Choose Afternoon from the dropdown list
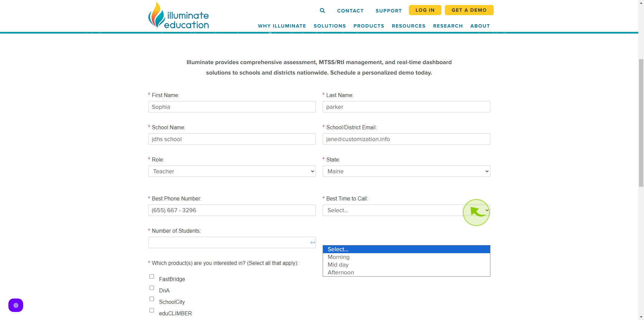The width and height of the screenshot is (644, 320). coord(407,272)
